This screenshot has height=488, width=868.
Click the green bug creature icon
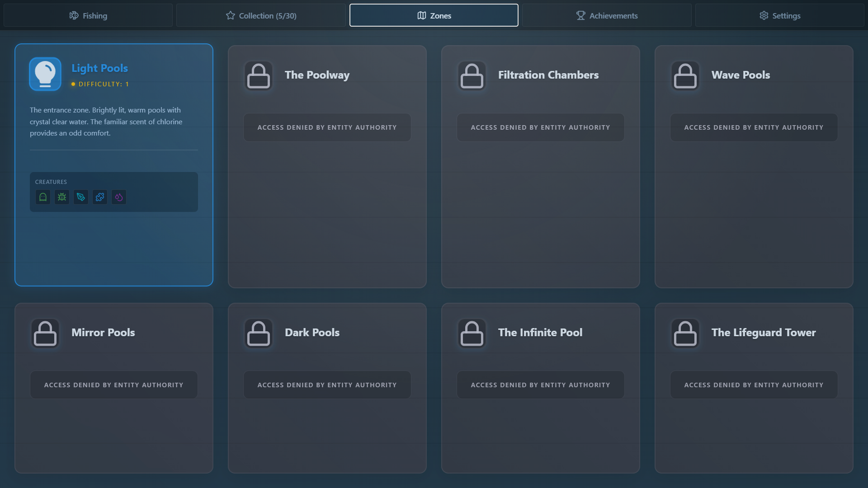pos(62,197)
